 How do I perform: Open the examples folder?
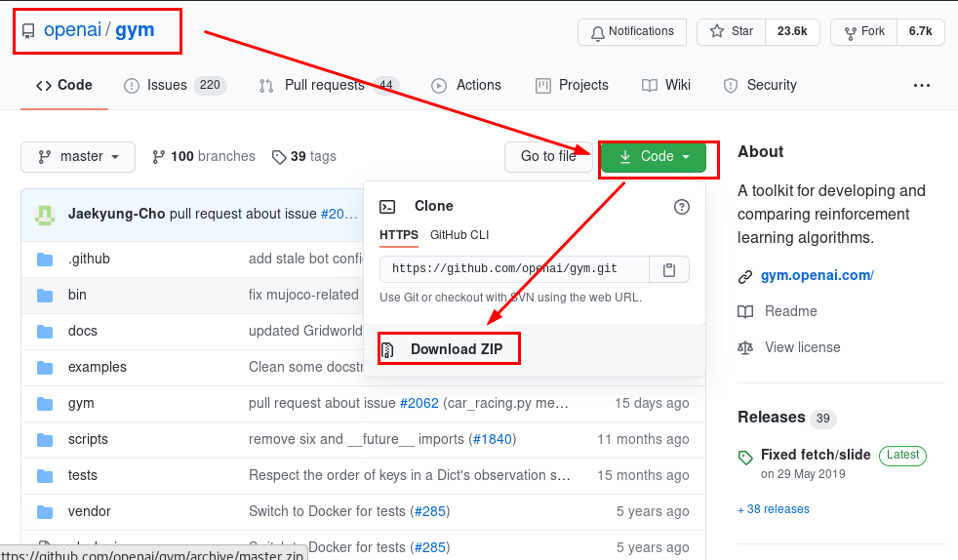click(98, 367)
